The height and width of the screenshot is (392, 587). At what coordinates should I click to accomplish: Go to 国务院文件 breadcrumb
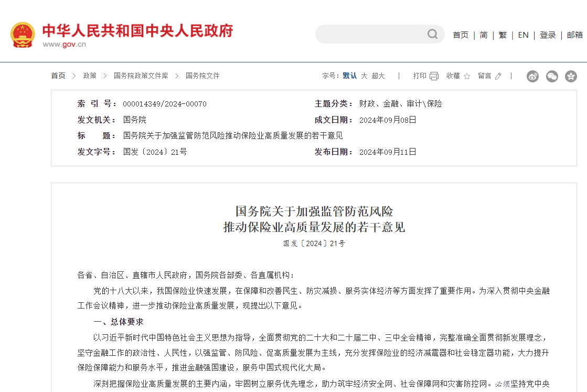202,76
